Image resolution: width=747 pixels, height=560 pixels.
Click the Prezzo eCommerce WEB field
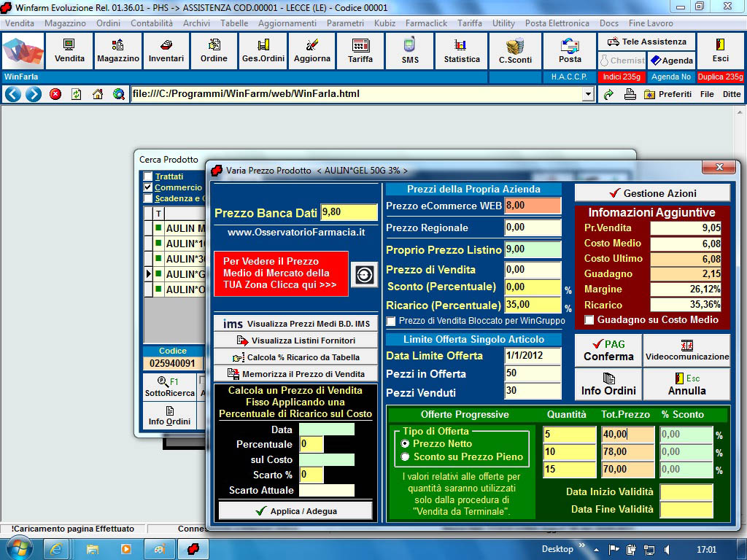click(x=533, y=206)
